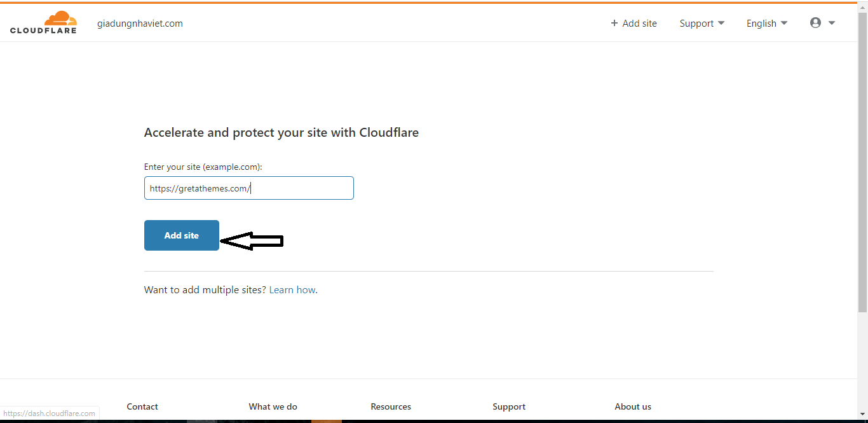Click the What we do footer heading

pyautogui.click(x=273, y=406)
